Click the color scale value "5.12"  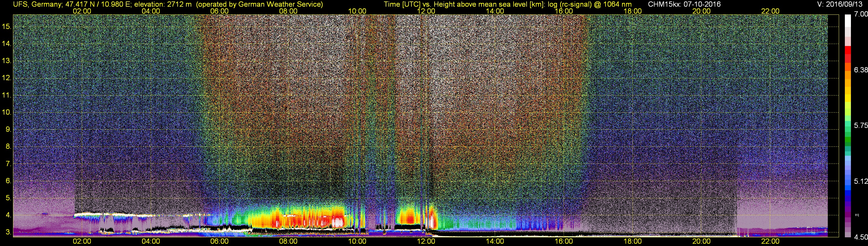(860, 181)
